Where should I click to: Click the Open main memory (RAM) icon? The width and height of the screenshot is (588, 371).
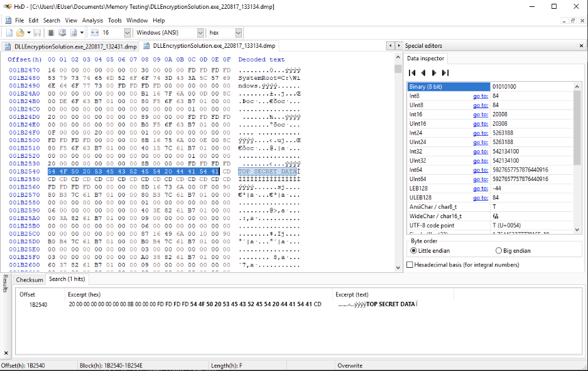51,33
